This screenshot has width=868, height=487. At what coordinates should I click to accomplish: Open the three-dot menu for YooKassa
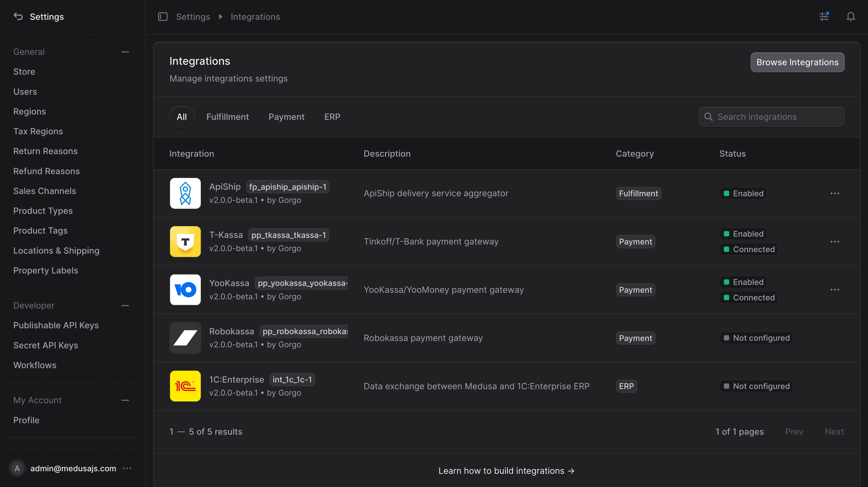click(835, 290)
